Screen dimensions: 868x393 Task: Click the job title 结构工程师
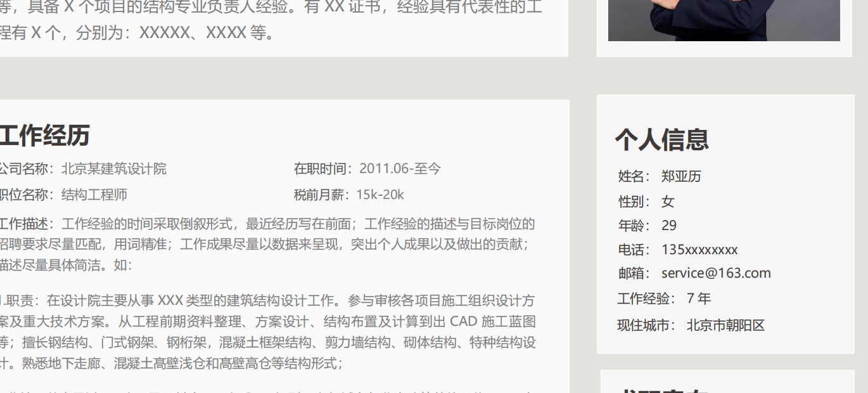pos(94,195)
